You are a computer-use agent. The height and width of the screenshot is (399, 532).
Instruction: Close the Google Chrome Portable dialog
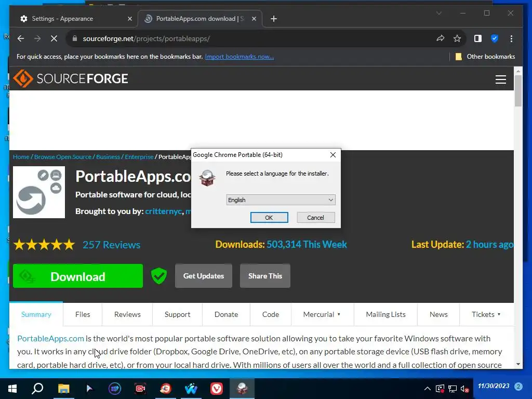coord(333,155)
